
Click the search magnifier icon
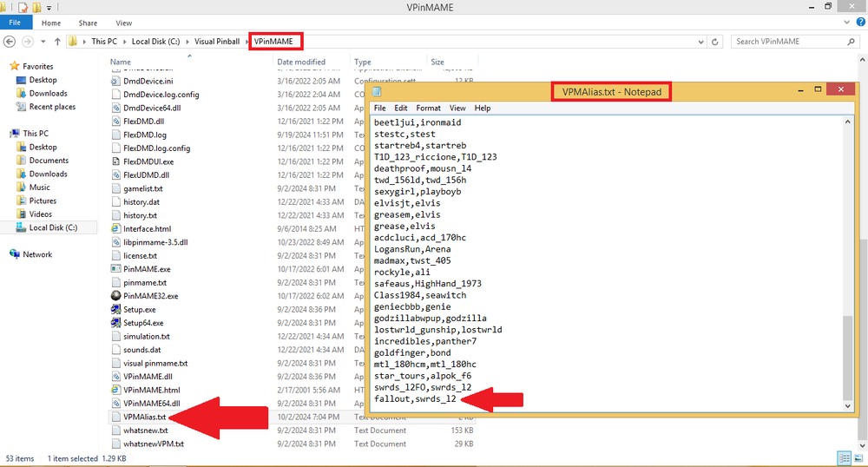point(851,42)
